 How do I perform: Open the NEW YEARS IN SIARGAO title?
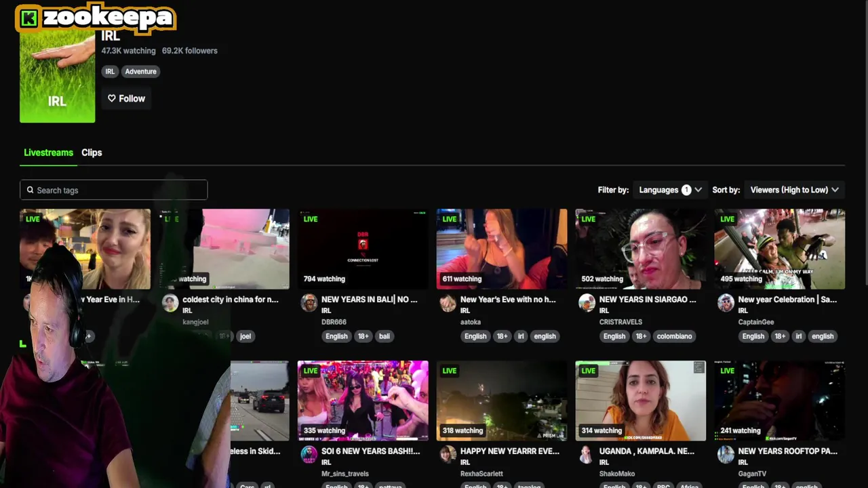click(x=648, y=299)
